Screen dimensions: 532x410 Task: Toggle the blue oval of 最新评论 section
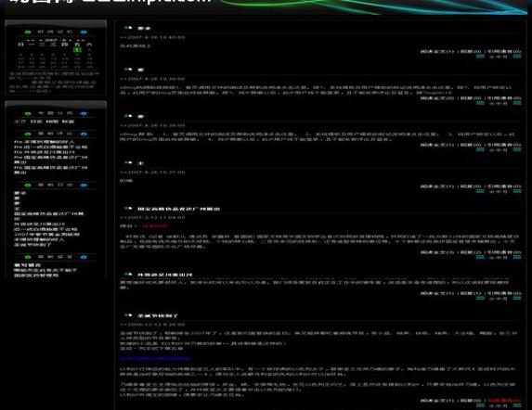[x=84, y=134]
